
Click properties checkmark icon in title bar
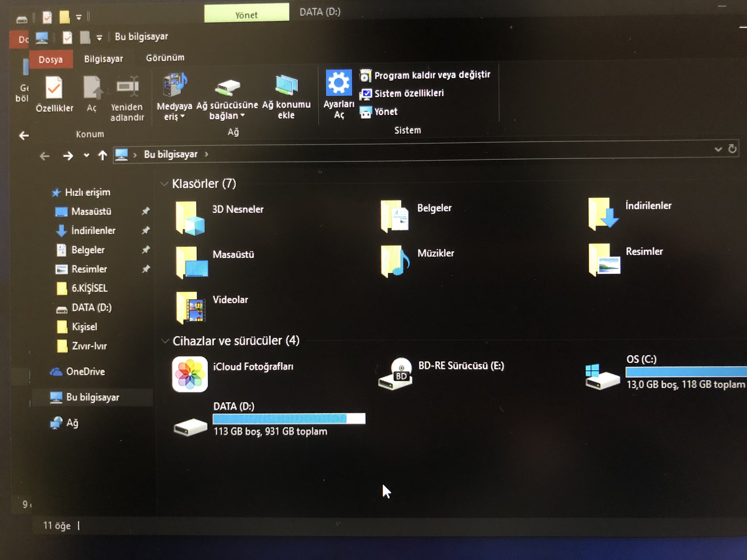(67, 38)
